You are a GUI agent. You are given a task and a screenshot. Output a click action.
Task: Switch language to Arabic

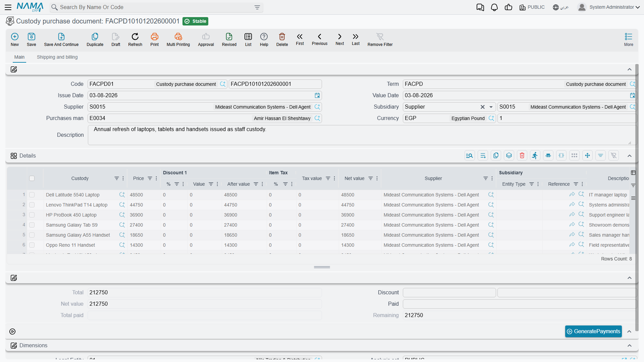(x=561, y=7)
